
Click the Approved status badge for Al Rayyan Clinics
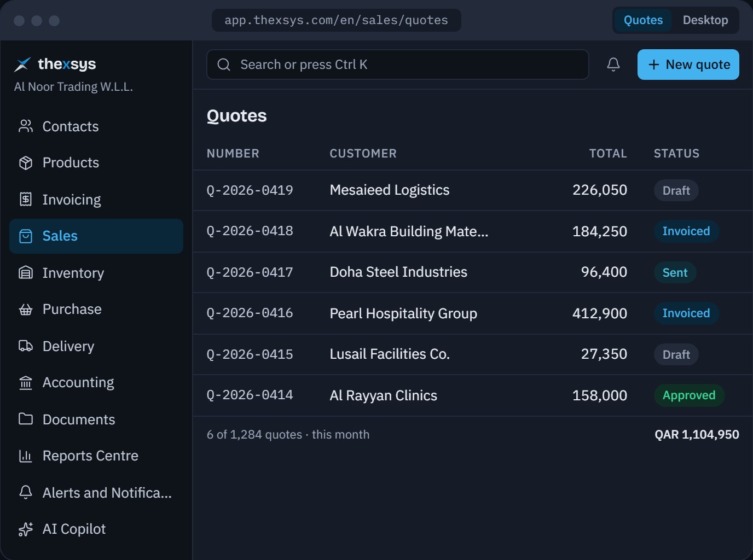tap(689, 395)
